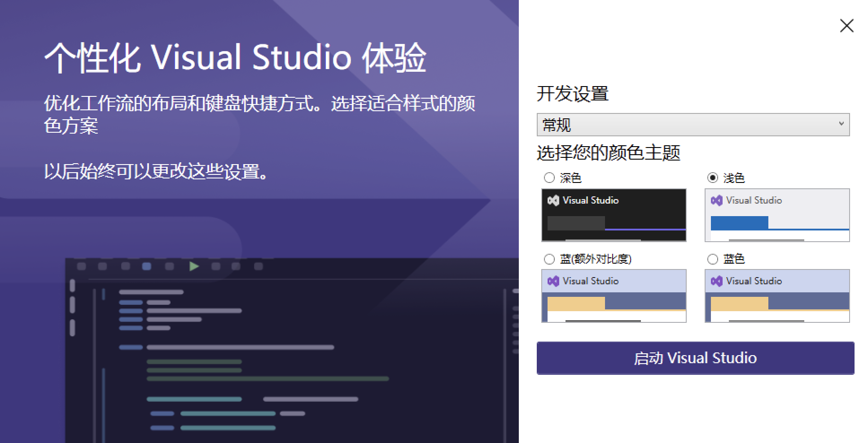
Task: Click the dropdown arrow in 常规 combo box
Action: click(x=842, y=124)
